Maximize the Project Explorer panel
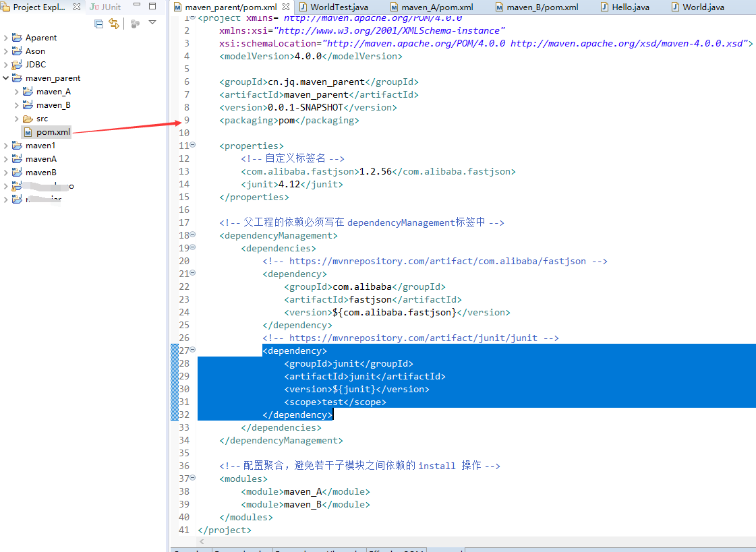Image resolution: width=756 pixels, height=552 pixels. pos(152,6)
